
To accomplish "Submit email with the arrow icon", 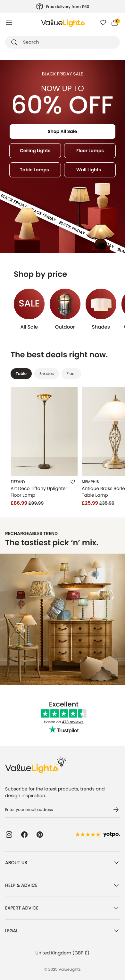I will (116, 810).
